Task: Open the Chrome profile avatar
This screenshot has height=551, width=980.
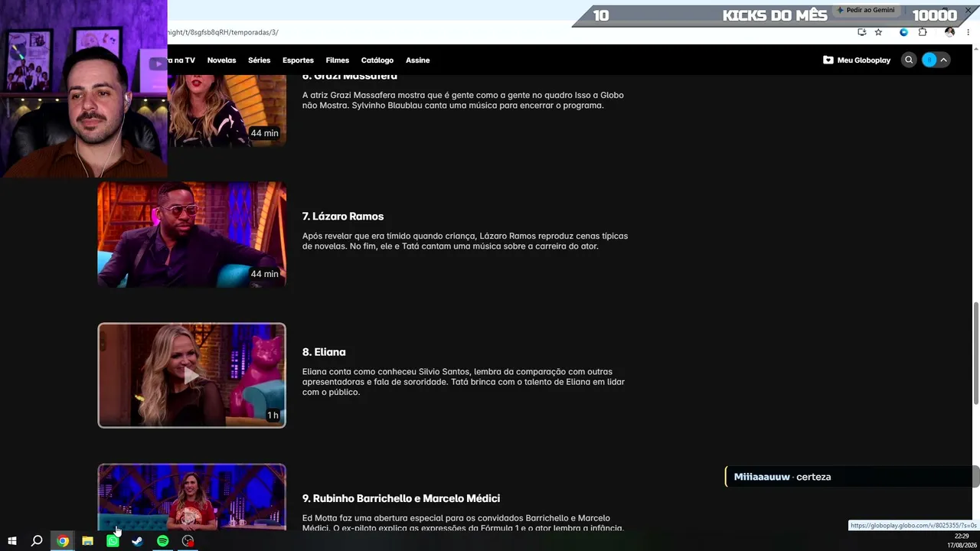Action: click(x=950, y=32)
